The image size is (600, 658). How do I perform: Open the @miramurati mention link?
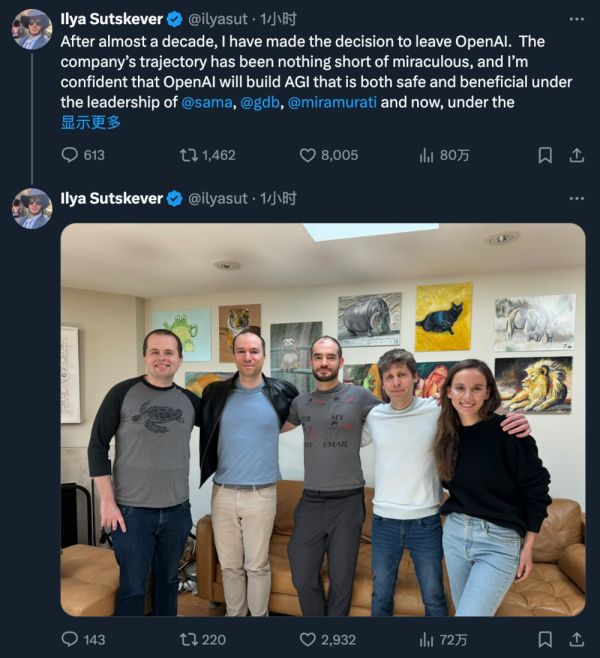coord(333,103)
